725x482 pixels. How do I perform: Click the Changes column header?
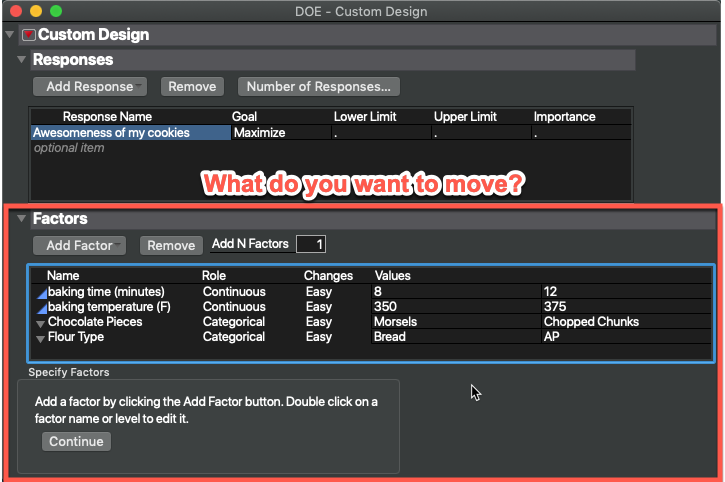pyautogui.click(x=328, y=276)
